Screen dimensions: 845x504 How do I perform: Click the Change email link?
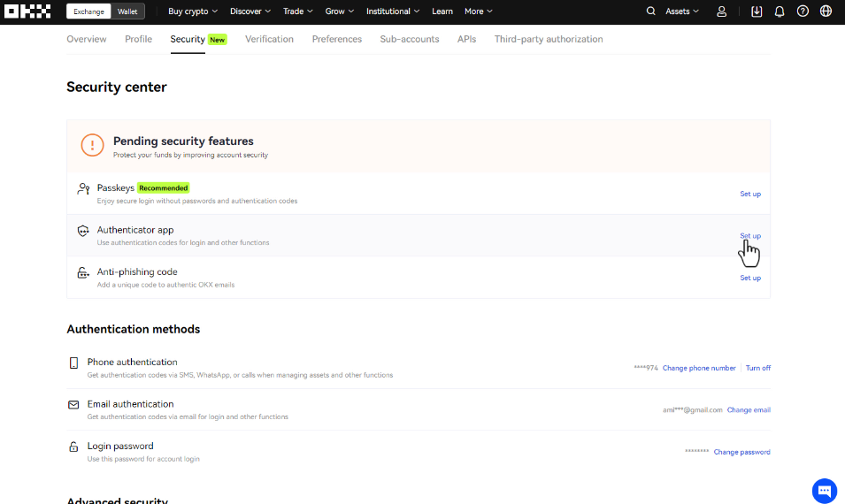pyautogui.click(x=749, y=410)
